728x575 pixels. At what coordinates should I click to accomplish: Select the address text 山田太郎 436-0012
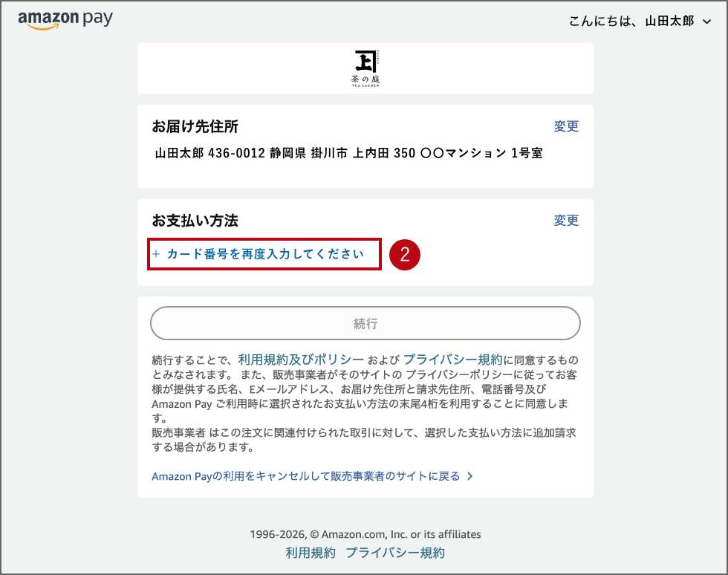(x=209, y=153)
